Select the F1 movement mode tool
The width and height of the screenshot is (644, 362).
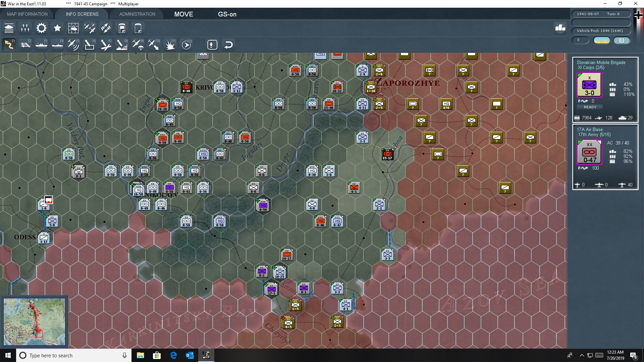click(x=9, y=44)
